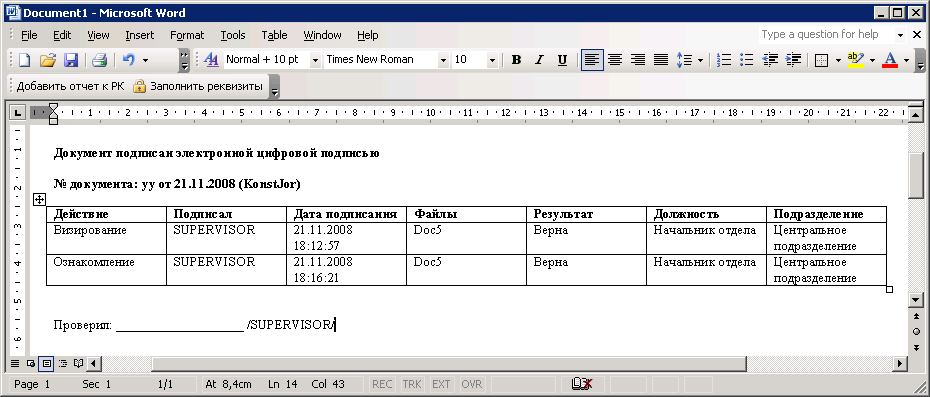930x397 pixels.
Task: Open the Times New Roman font dropdown
Action: pyautogui.click(x=443, y=60)
